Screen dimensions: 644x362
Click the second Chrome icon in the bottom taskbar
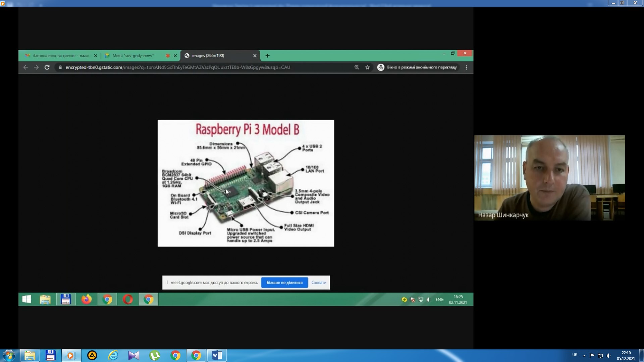[196, 355]
